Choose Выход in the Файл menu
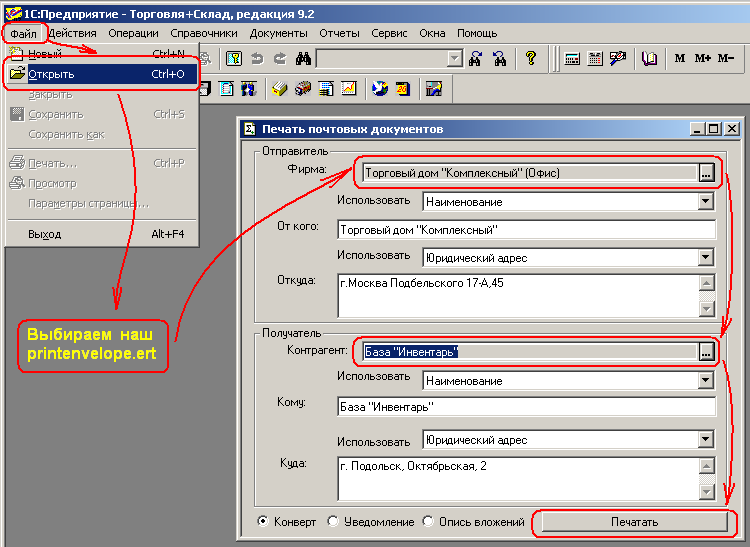 pyautogui.click(x=101, y=234)
